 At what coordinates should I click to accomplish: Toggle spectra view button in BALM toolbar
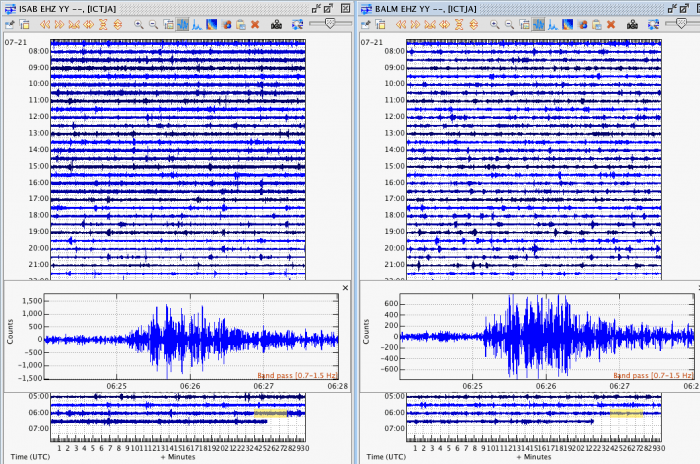553,25
